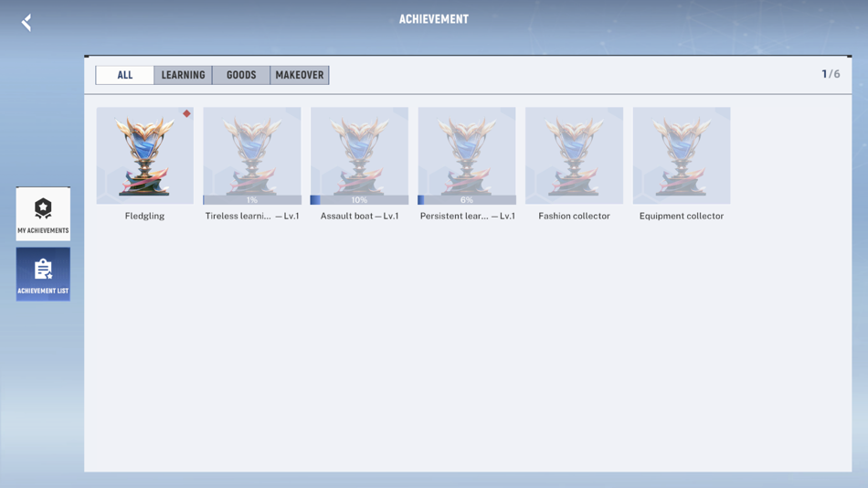Click the ACHIEVEMENT page title
This screenshot has width=868, height=488.
(434, 19)
